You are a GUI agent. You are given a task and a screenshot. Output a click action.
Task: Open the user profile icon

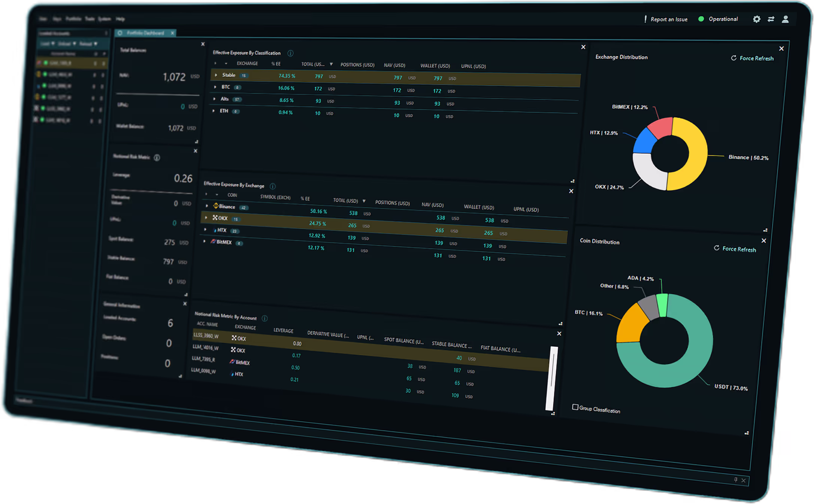coord(785,19)
